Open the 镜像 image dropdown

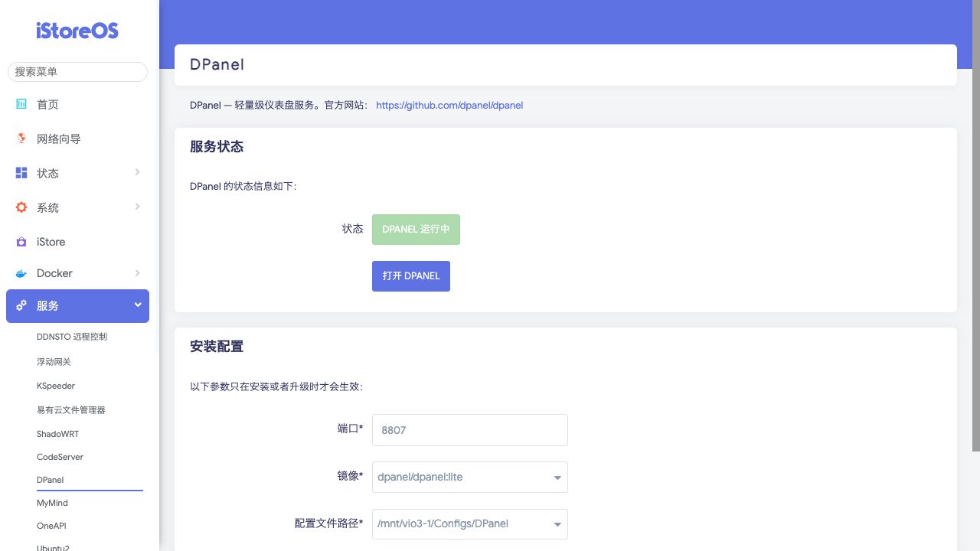tap(469, 478)
